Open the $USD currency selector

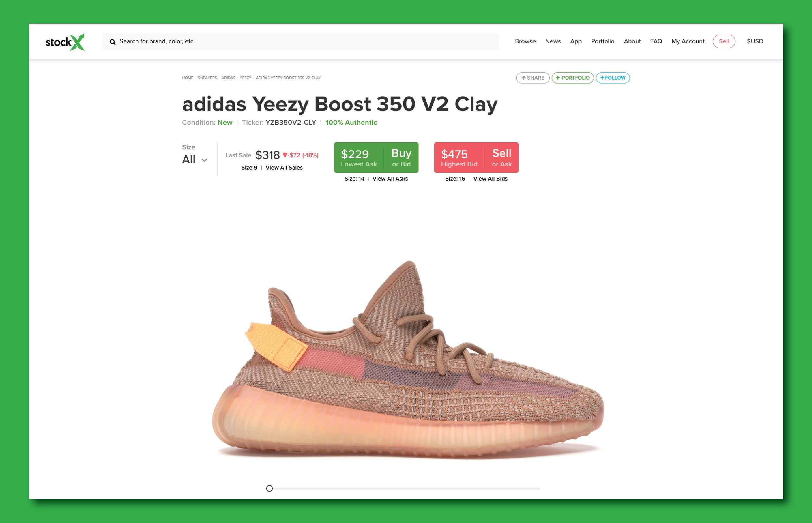coord(755,41)
